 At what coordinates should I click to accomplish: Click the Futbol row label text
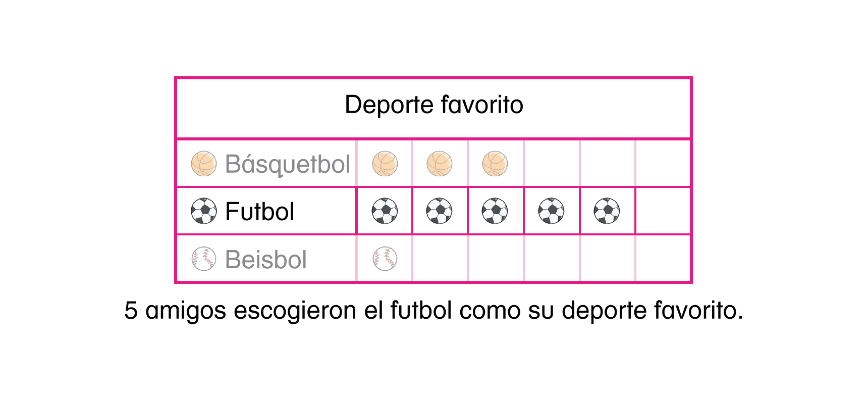coord(259,212)
